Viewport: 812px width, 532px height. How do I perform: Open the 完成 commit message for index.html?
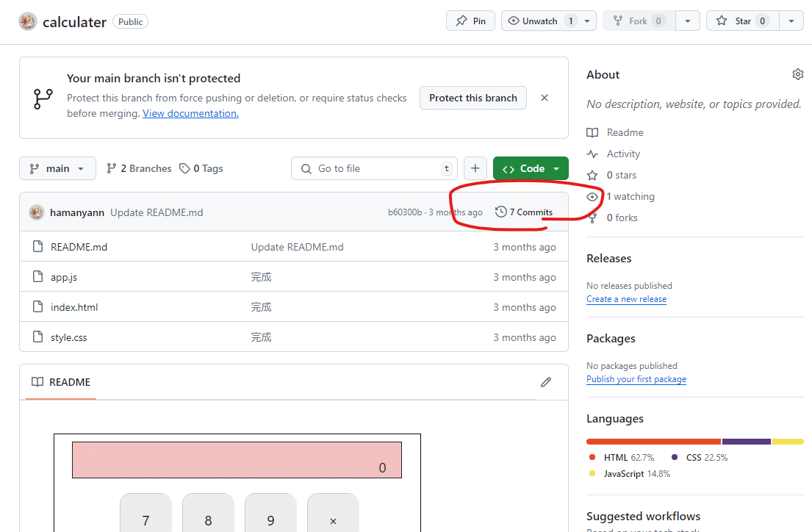(261, 307)
